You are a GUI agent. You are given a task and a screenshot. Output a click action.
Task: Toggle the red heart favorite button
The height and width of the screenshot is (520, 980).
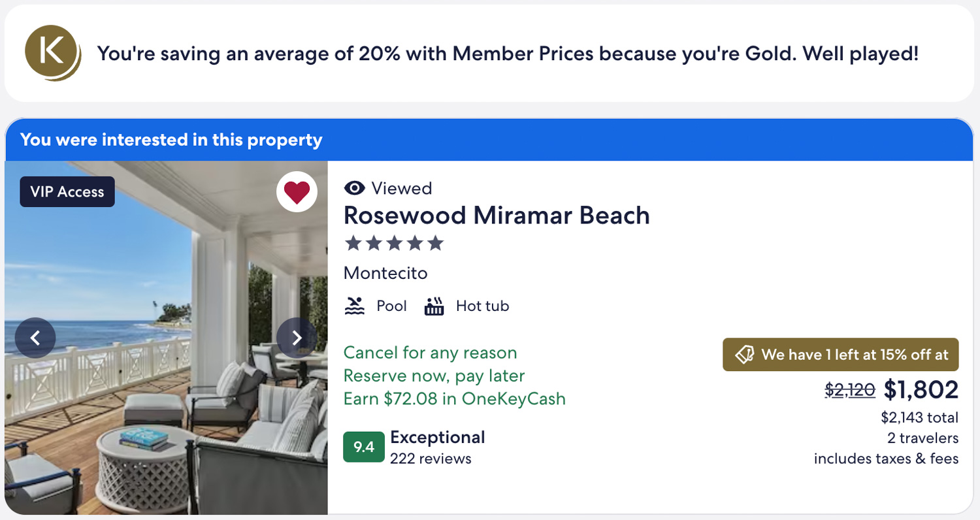tap(297, 193)
